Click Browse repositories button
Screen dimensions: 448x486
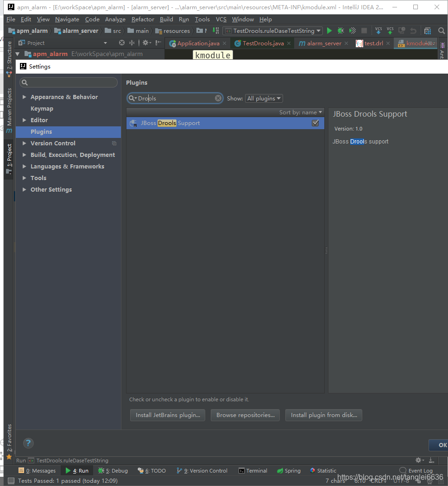click(x=246, y=415)
